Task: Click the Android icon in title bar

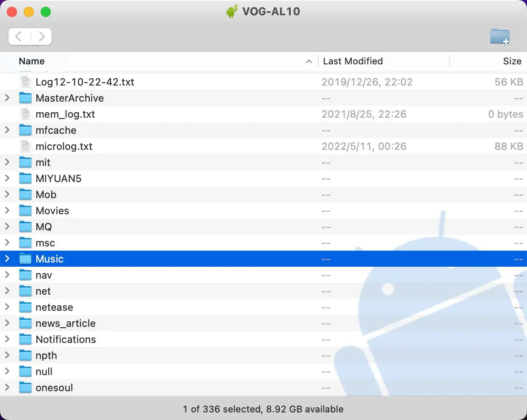Action: pos(232,11)
